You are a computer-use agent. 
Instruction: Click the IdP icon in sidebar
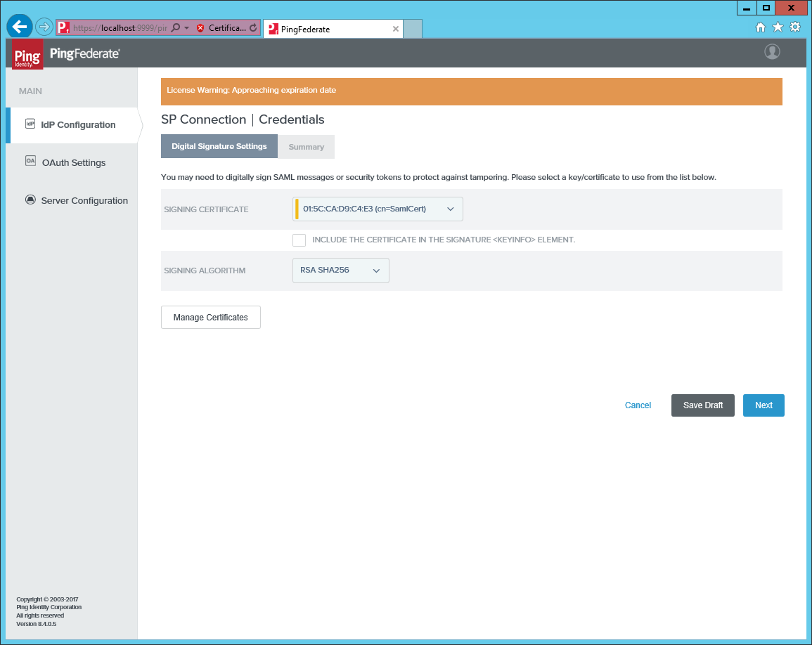click(30, 124)
